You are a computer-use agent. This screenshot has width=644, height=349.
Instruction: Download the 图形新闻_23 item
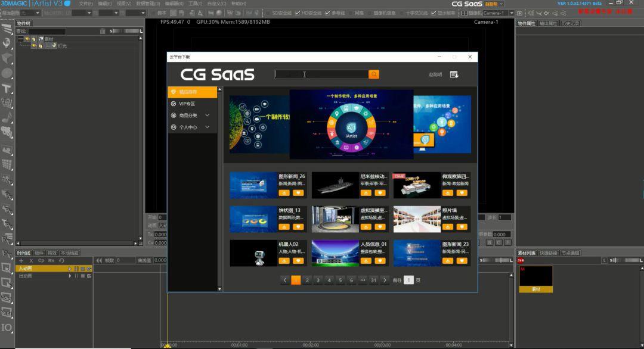pyautogui.click(x=448, y=260)
